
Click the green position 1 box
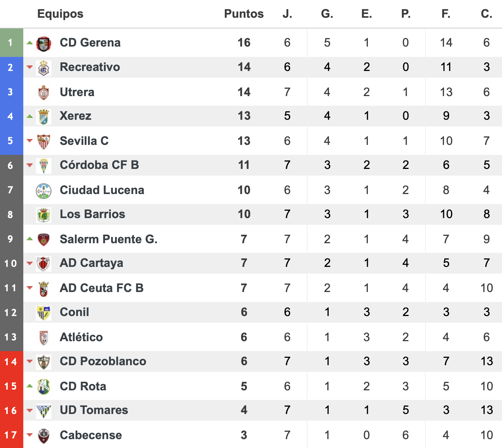(x=11, y=43)
